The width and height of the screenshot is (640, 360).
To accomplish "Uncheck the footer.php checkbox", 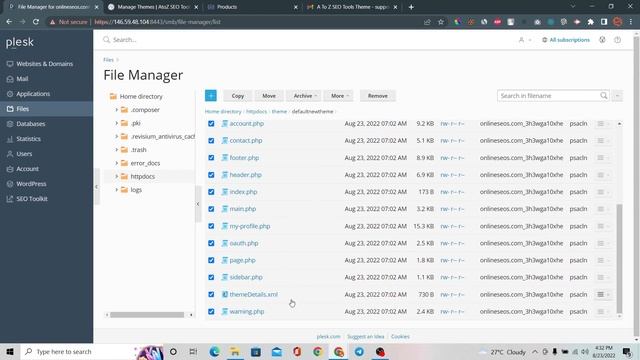I will coord(211,158).
